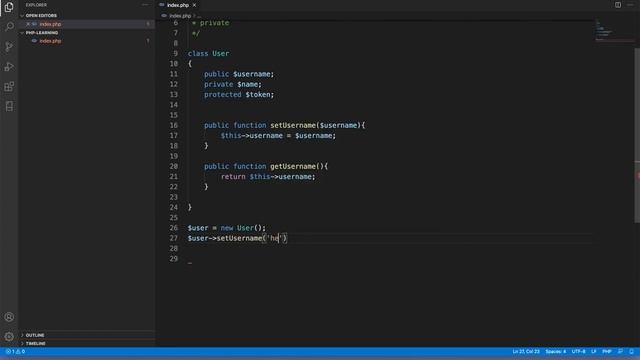Open editor more actions ellipsis
Viewport: 640px width, 360px height.
coord(630,5)
